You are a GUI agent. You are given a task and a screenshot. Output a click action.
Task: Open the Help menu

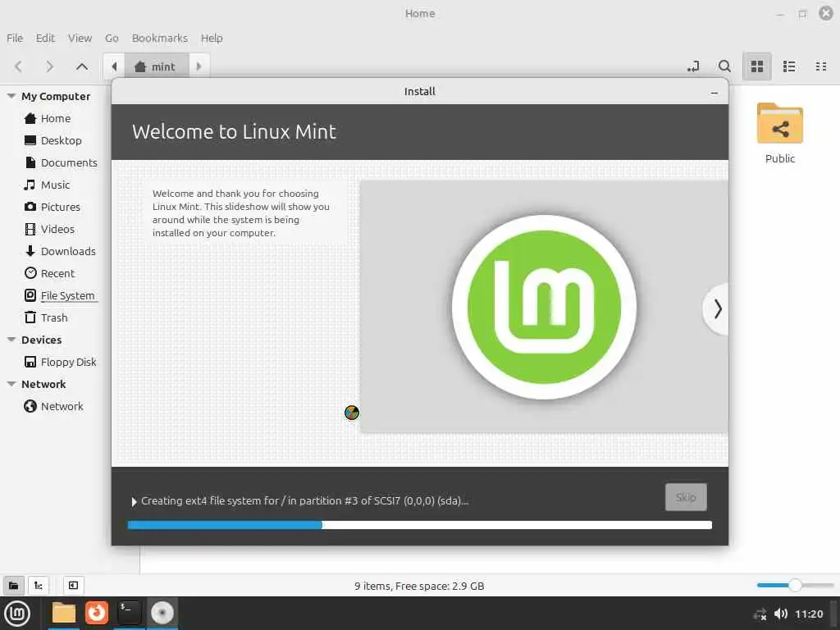(212, 38)
